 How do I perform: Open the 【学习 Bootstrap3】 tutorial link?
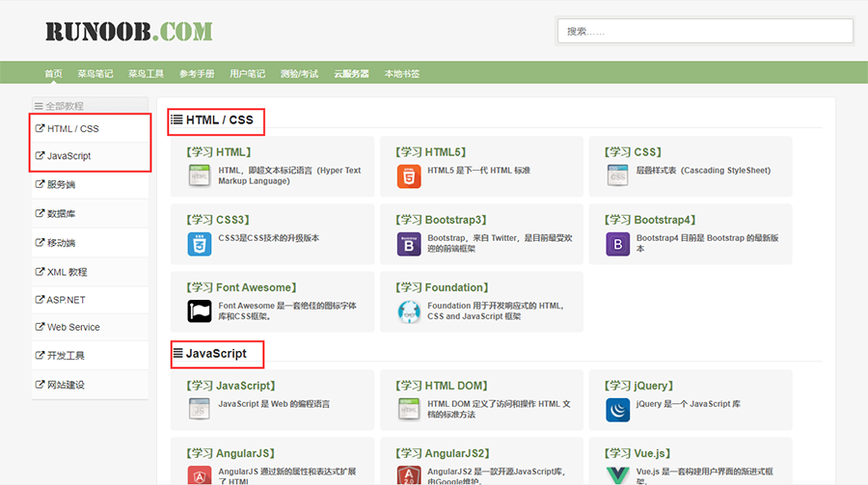point(441,220)
